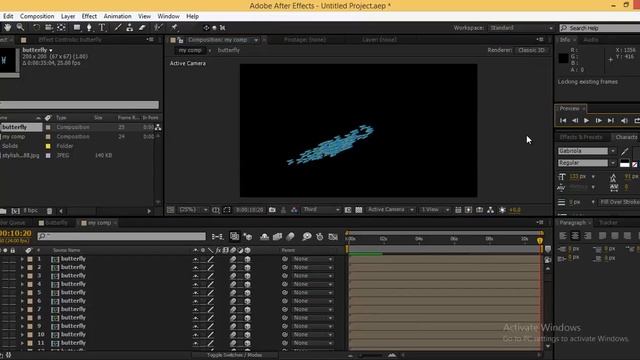The image size is (640, 360).
Task: Click the show channel color icon
Action: pos(294,210)
